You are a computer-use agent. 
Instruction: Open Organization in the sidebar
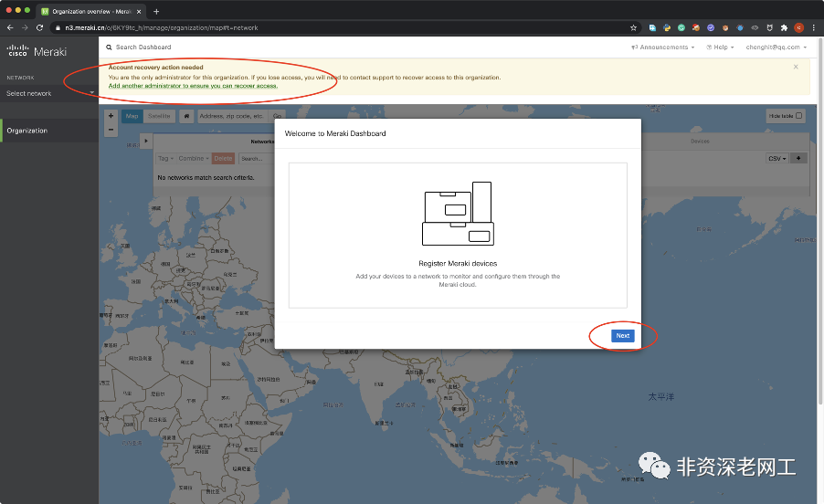click(x=49, y=131)
